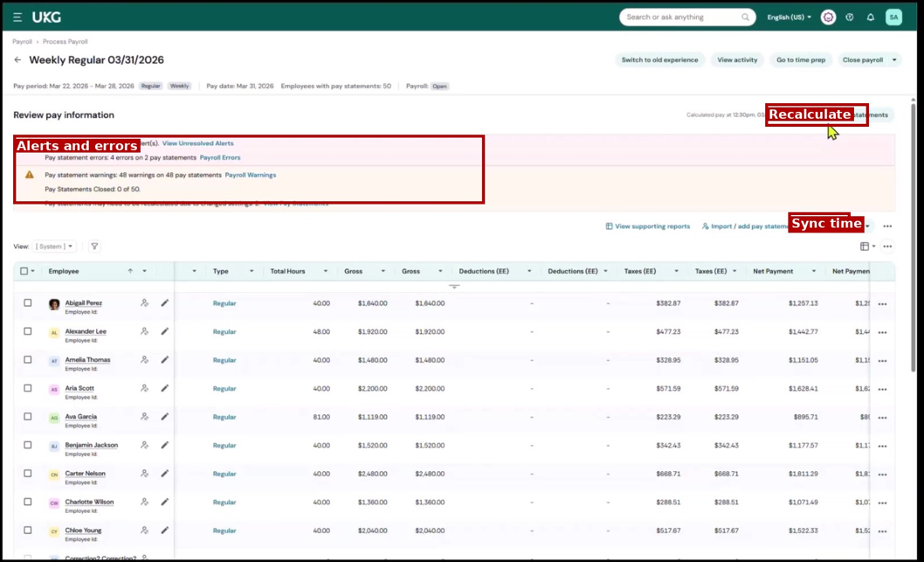The width and height of the screenshot is (924, 562).
Task: Open the English (US) language dropdown
Action: point(789,17)
